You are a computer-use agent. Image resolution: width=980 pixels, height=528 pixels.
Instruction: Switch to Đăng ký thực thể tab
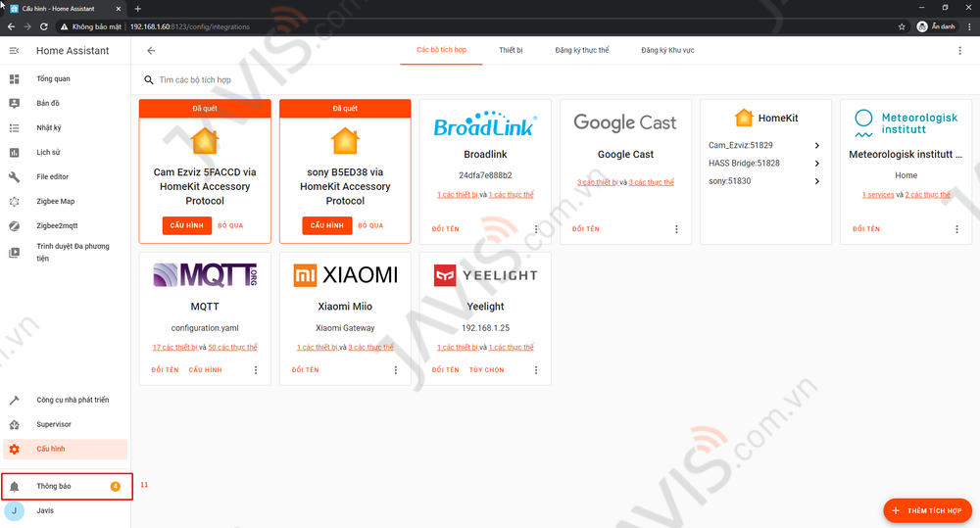click(582, 50)
